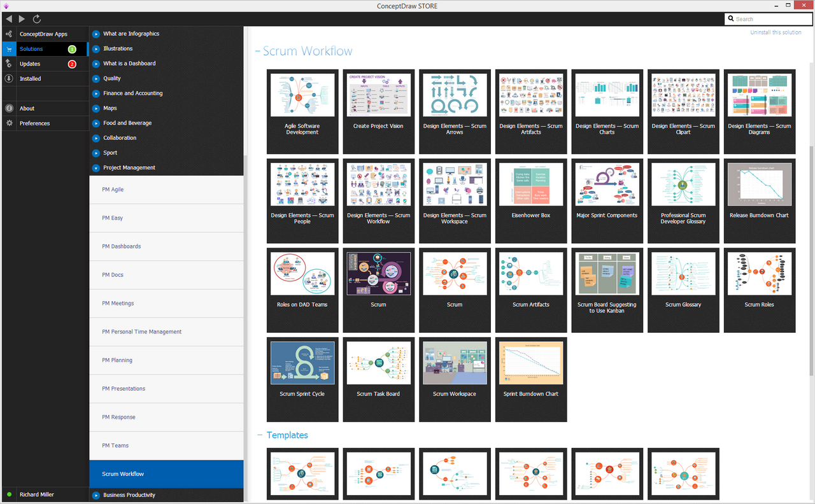Click the magnifier icon in search box
Screen dimensions: 815x504
(732, 19)
